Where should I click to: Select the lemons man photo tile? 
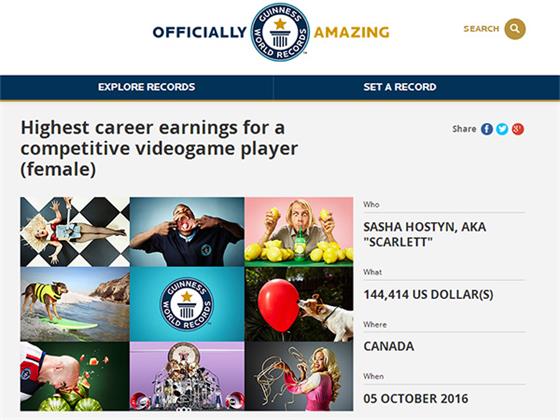click(299, 232)
